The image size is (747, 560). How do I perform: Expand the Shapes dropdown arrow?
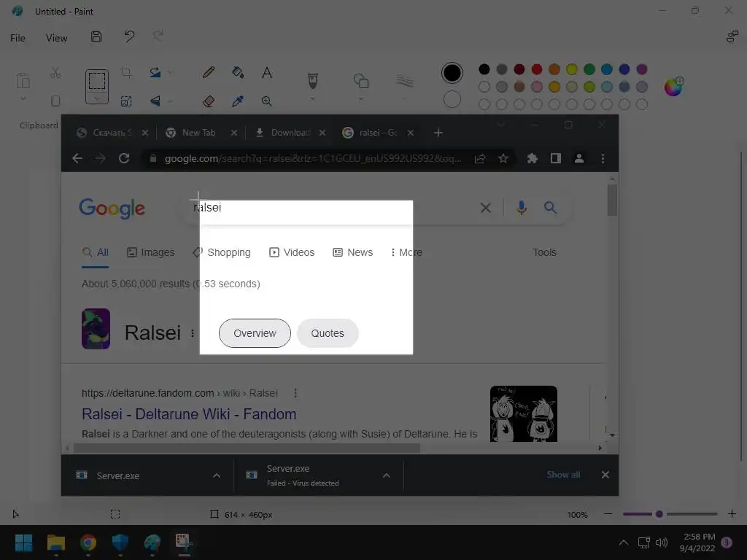pyautogui.click(x=360, y=98)
